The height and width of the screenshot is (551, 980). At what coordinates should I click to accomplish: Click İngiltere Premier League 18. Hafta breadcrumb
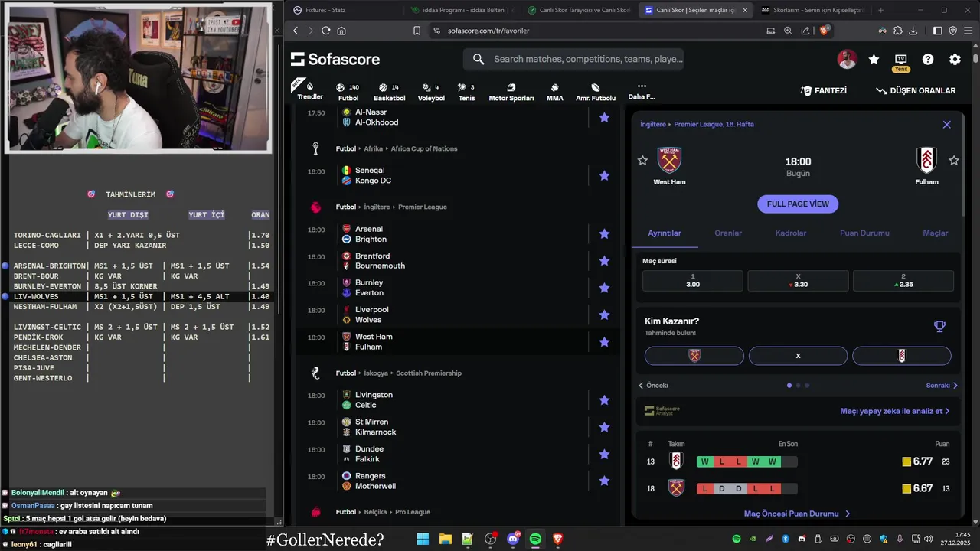coord(697,124)
